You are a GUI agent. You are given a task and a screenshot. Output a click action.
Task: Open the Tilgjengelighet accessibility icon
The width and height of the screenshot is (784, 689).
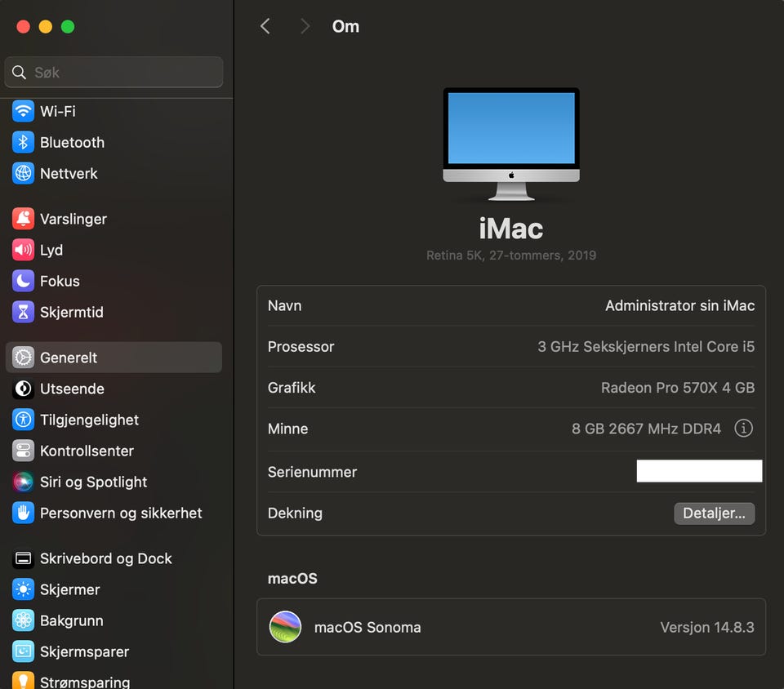click(23, 420)
